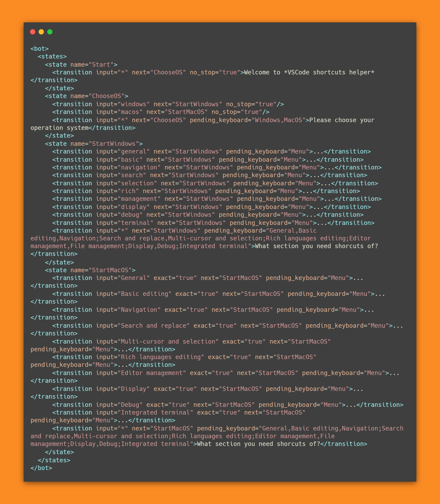The width and height of the screenshot is (440, 504).
Task: Click "What section you need shorcuts of?" in StartMacOS
Action: click(x=258, y=444)
